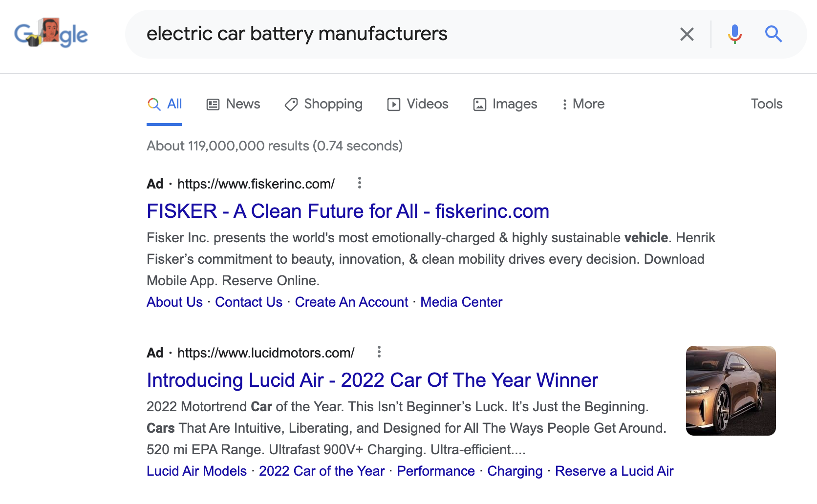The image size is (817, 504).
Task: Expand the More search categories menu
Action: pyautogui.click(x=583, y=104)
